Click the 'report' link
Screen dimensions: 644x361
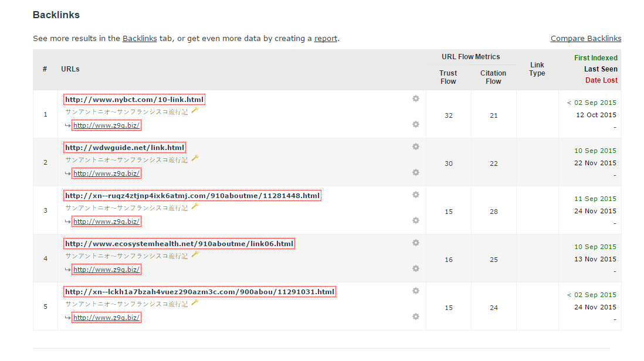tap(326, 39)
